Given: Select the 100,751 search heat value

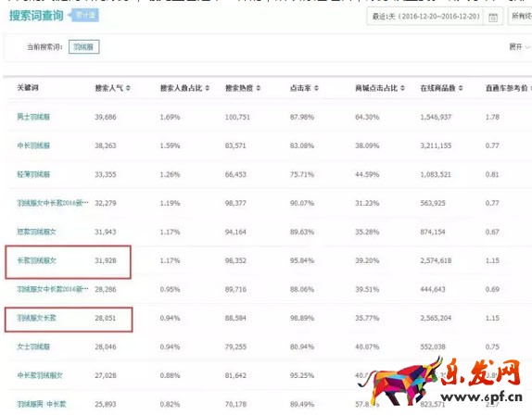Looking at the screenshot, I should tap(237, 117).
